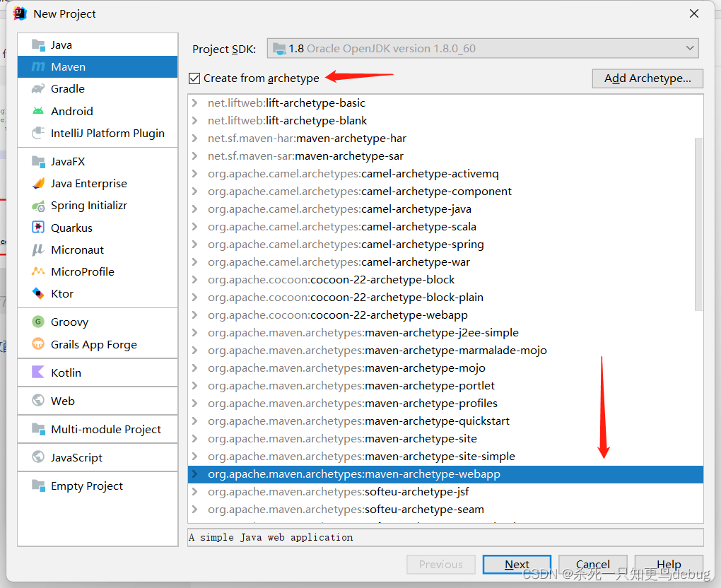
Task: Select Spring Initializr project type
Action: click(x=98, y=206)
